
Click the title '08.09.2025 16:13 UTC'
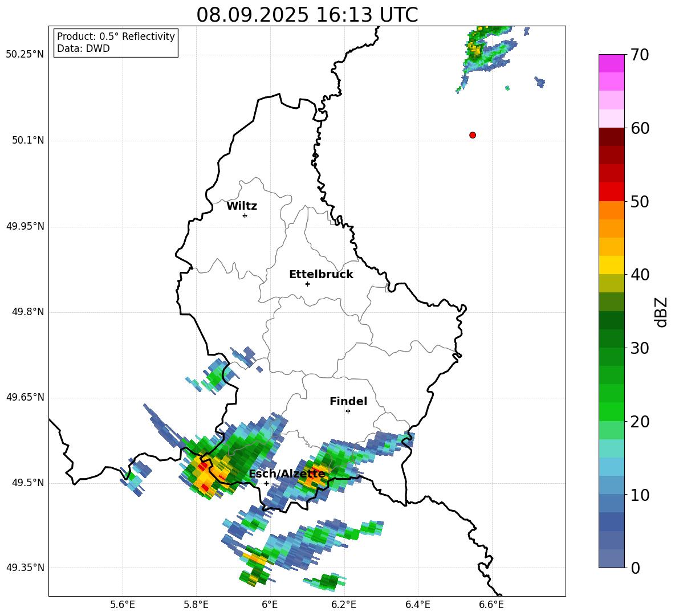coord(307,15)
